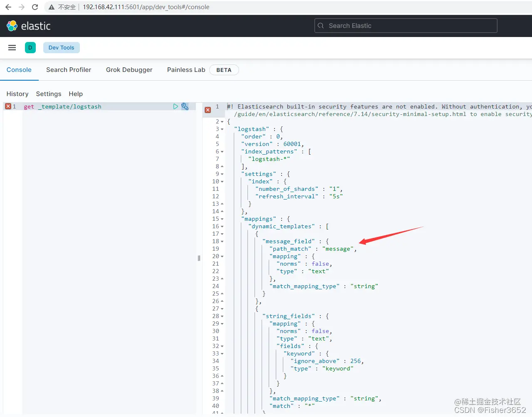Collapse fields block at line 32

[x=222, y=346]
